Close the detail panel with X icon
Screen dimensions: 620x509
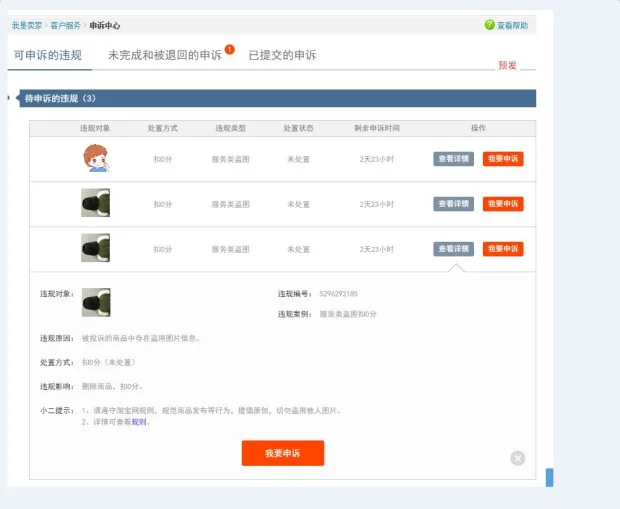[x=517, y=458]
